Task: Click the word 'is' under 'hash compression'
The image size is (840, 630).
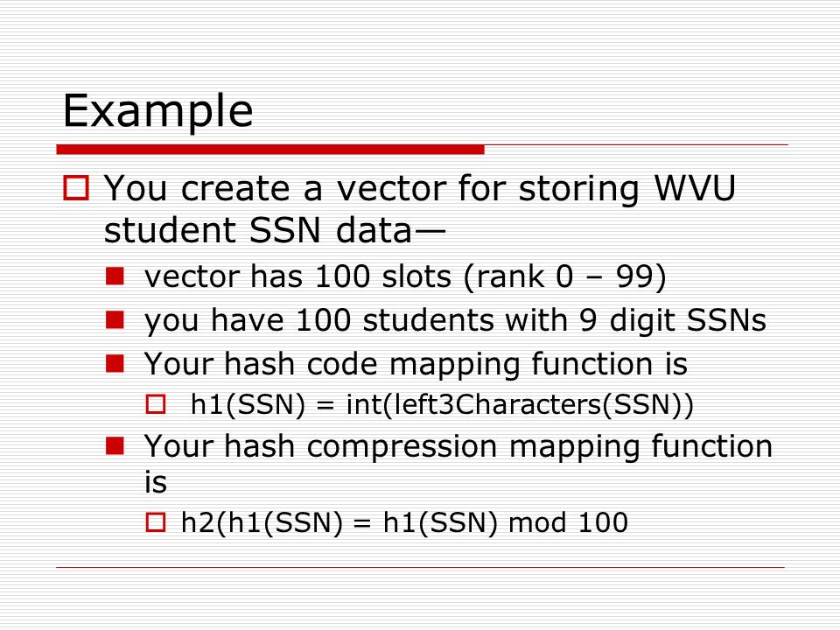Action: click(156, 482)
